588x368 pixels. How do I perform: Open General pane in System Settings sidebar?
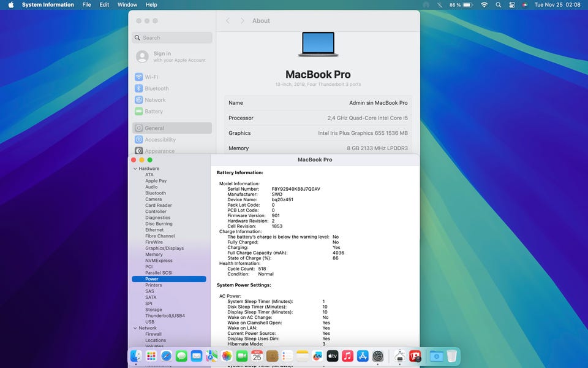tap(172, 128)
